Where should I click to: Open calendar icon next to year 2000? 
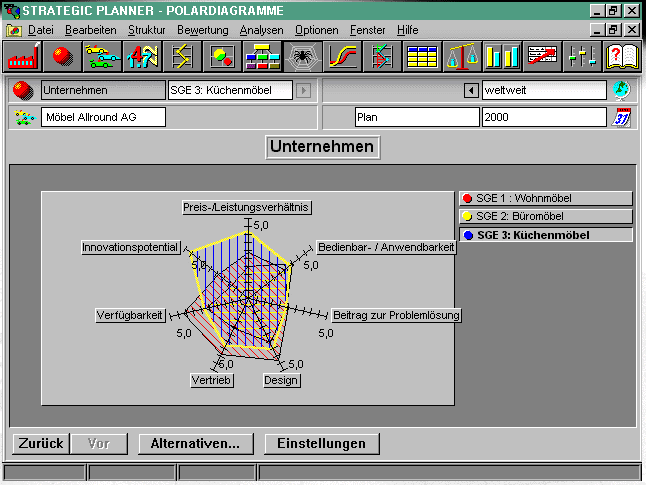tap(621, 117)
